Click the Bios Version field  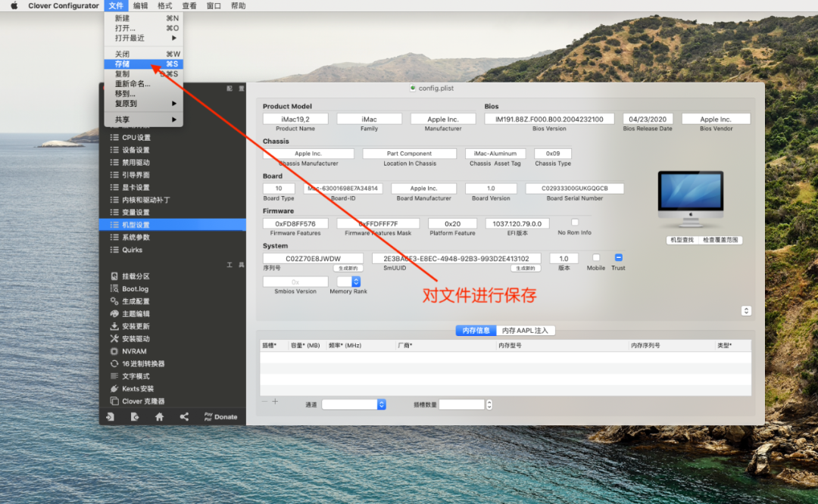[x=549, y=120]
